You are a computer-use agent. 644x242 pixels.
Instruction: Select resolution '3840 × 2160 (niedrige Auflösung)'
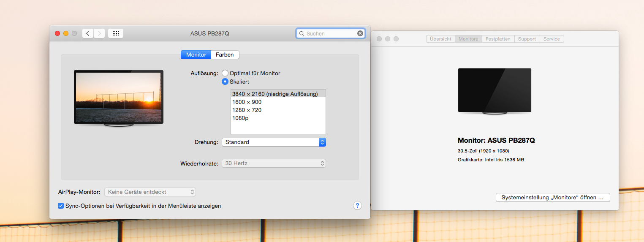click(x=278, y=94)
